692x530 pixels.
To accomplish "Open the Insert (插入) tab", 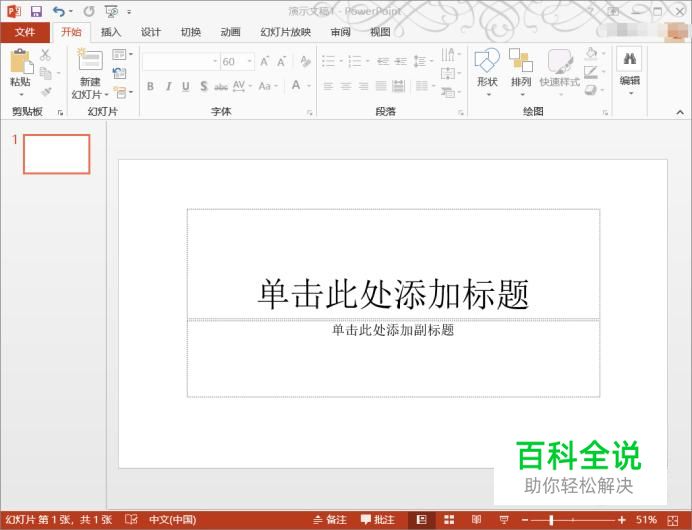I will click(111, 32).
